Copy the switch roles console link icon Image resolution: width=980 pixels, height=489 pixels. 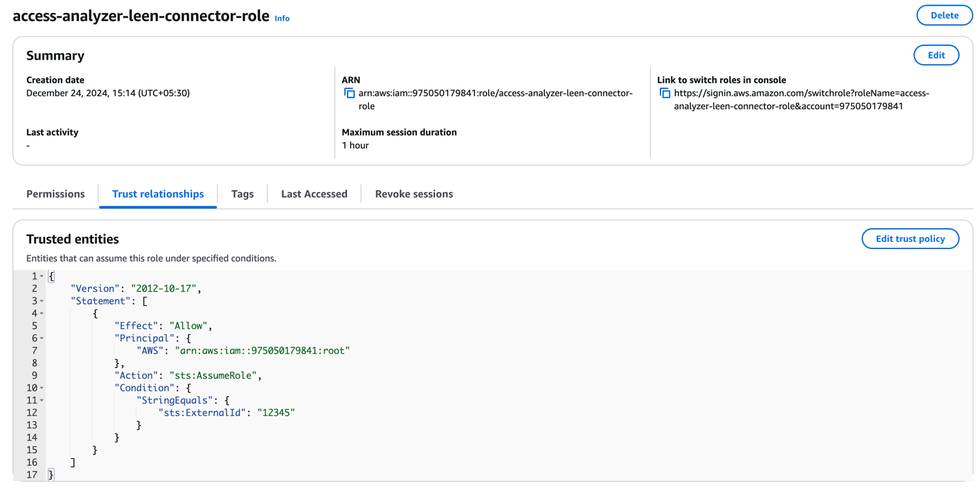[x=664, y=93]
